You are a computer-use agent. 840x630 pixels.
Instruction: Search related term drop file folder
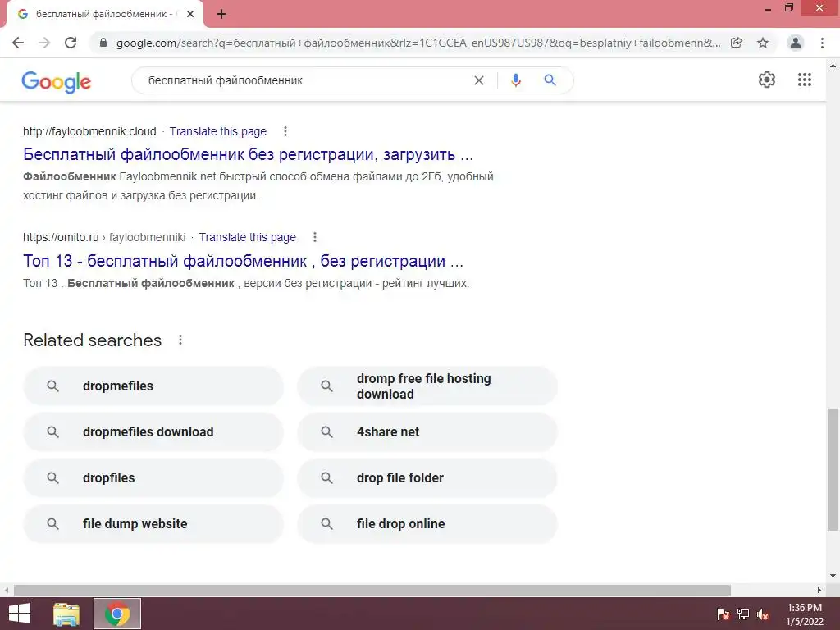pos(427,478)
